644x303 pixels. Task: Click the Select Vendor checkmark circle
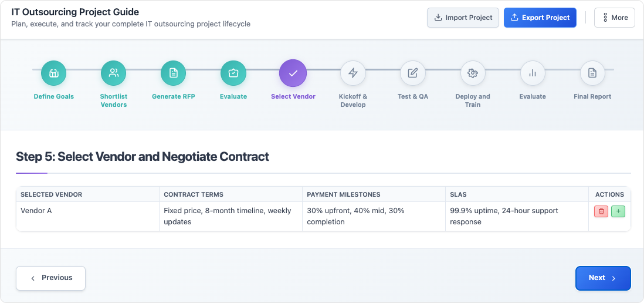[293, 73]
